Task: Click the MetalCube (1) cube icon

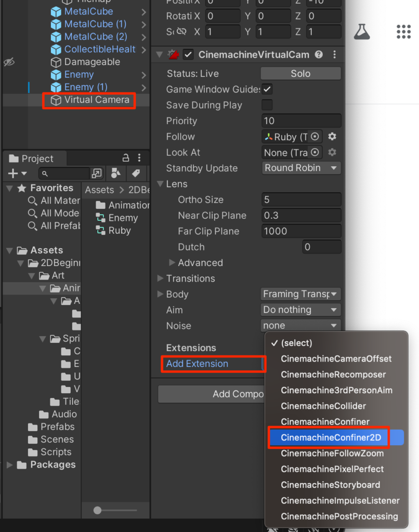Action: [x=56, y=24]
